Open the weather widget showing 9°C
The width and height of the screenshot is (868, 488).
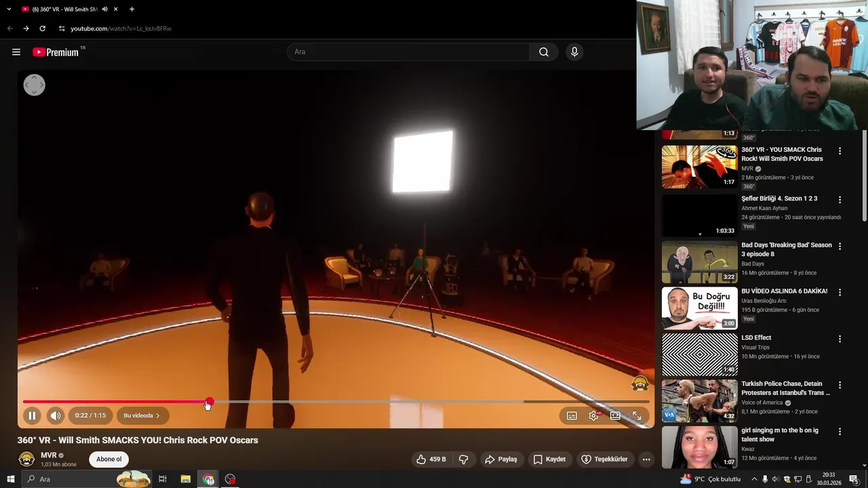click(x=711, y=479)
